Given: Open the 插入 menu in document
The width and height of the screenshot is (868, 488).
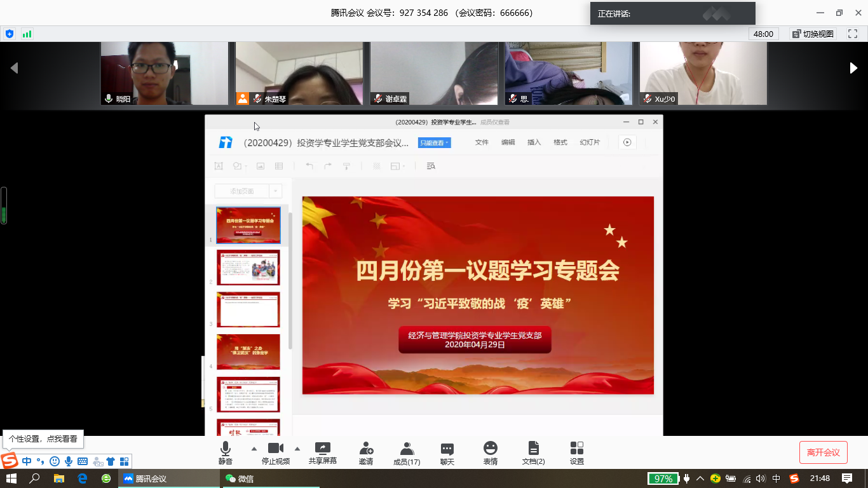Looking at the screenshot, I should coord(534,142).
